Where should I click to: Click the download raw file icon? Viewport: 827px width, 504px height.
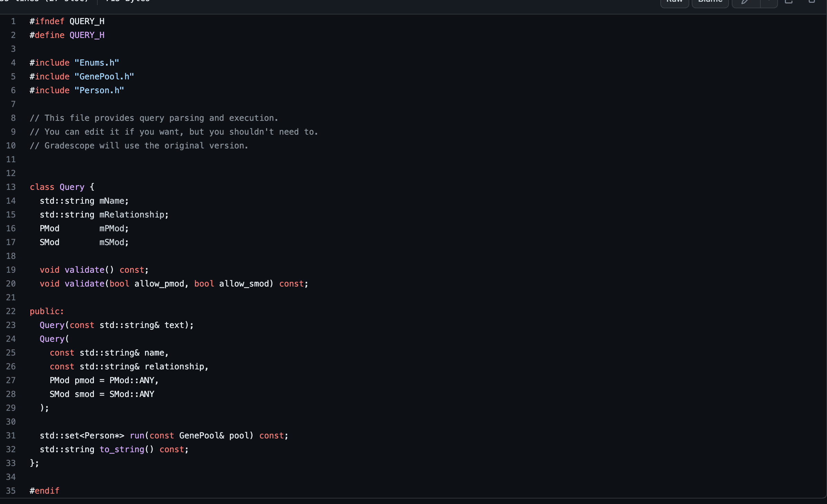tap(812, 2)
